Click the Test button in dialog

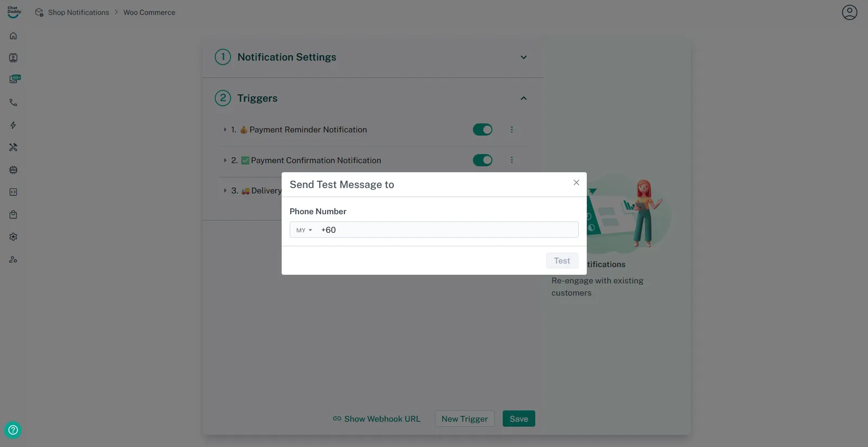tap(561, 261)
